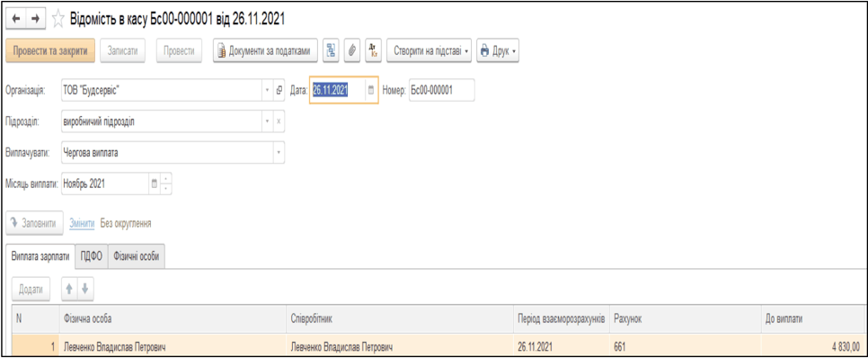The width and height of the screenshot is (868, 358).
Task: Add document to favorites with star
Action: [x=58, y=19]
